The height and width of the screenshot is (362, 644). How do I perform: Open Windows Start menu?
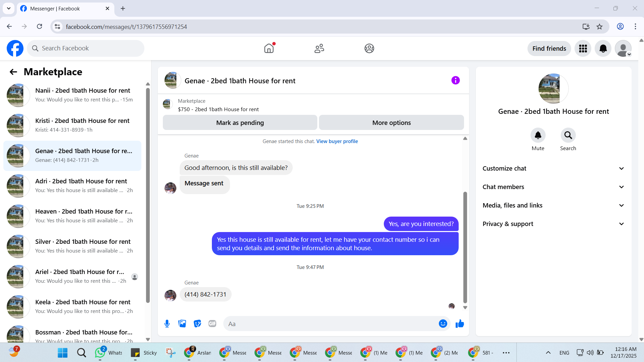(62, 353)
